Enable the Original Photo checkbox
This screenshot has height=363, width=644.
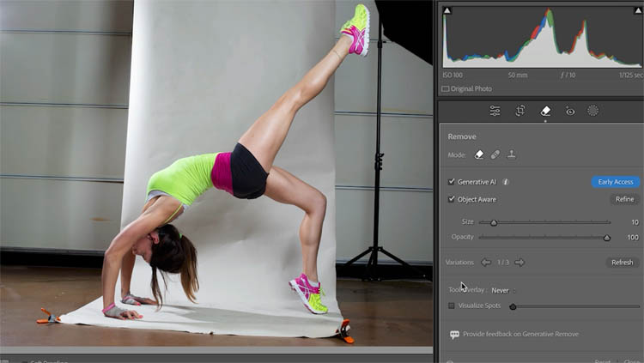pos(445,88)
